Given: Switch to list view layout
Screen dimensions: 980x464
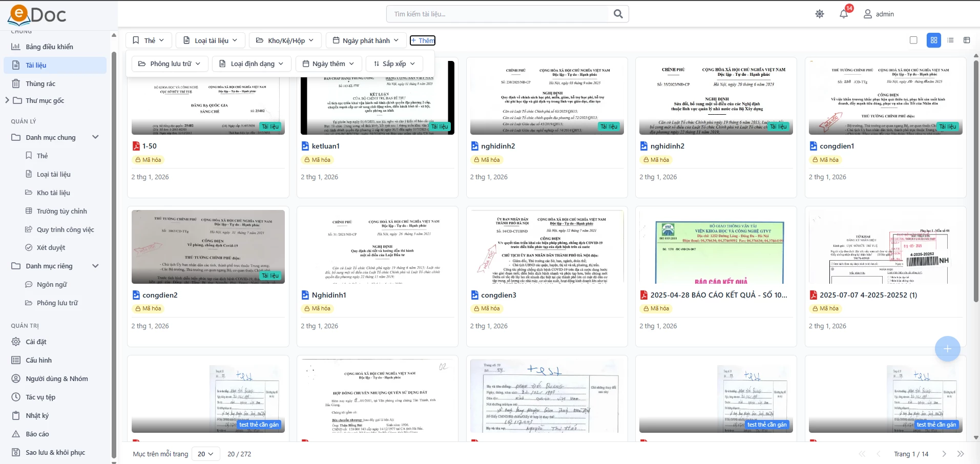Looking at the screenshot, I should [x=950, y=40].
